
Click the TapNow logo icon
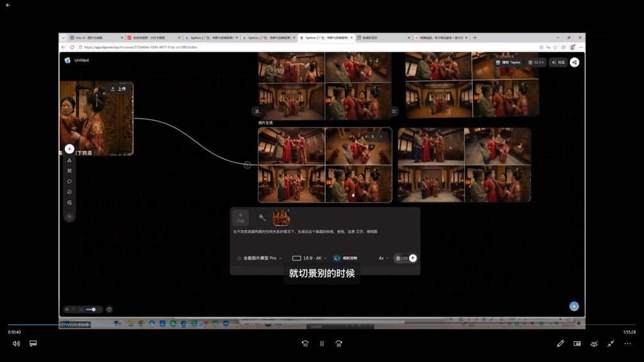pos(67,60)
